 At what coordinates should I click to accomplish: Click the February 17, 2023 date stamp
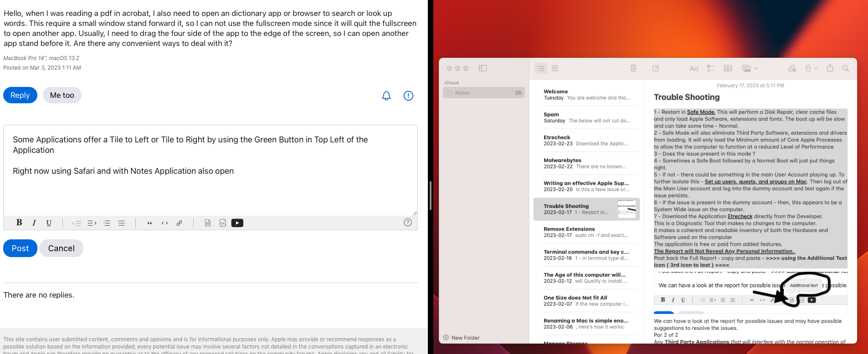tap(750, 86)
